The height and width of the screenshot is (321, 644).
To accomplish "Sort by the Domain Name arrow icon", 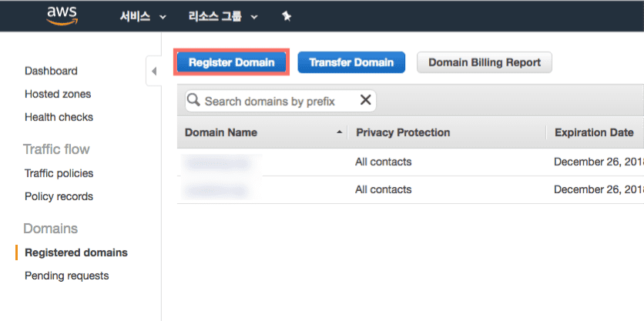I will (x=339, y=132).
